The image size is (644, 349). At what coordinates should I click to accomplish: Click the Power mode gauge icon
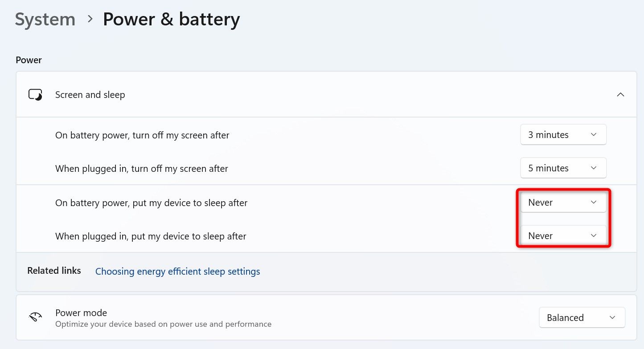35,317
